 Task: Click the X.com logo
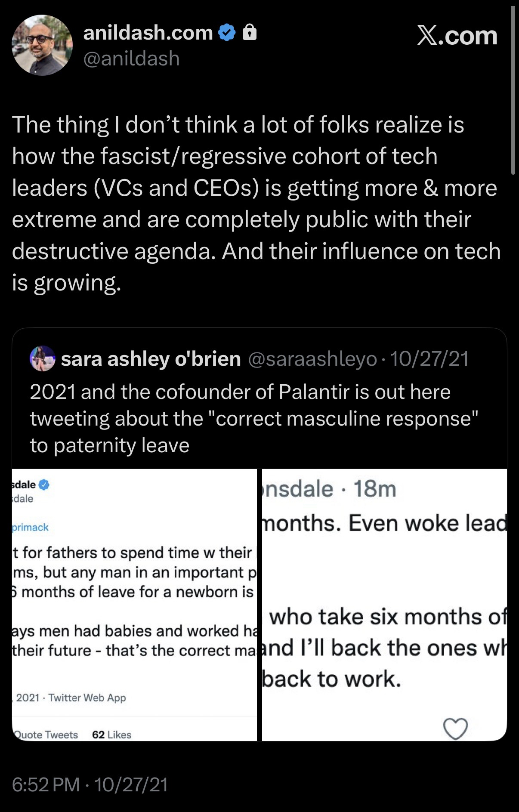[457, 35]
